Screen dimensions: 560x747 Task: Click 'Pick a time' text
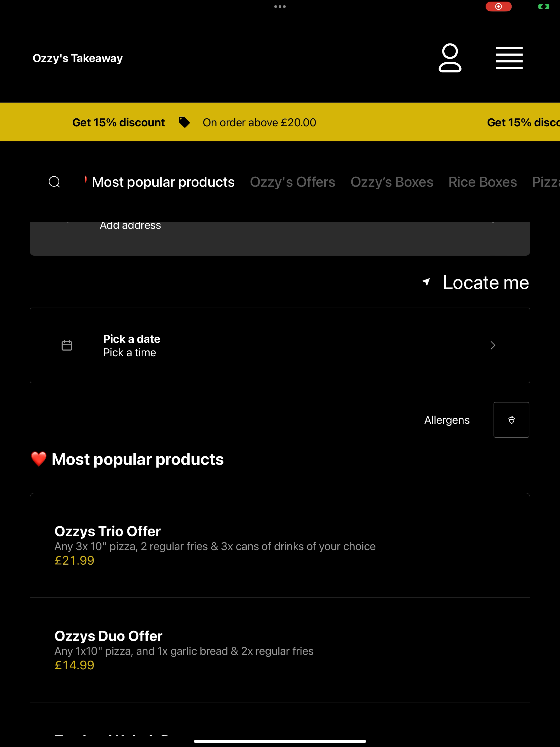click(130, 352)
